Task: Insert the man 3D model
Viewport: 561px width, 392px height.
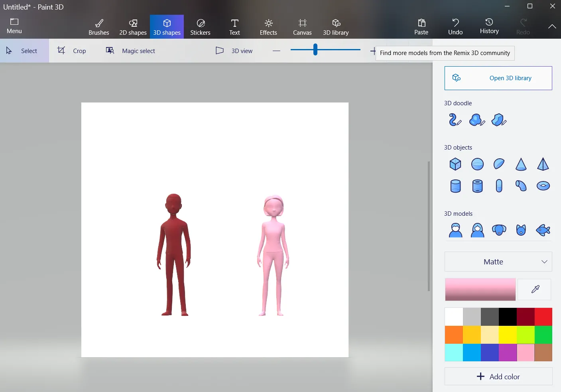Action: pyautogui.click(x=455, y=230)
